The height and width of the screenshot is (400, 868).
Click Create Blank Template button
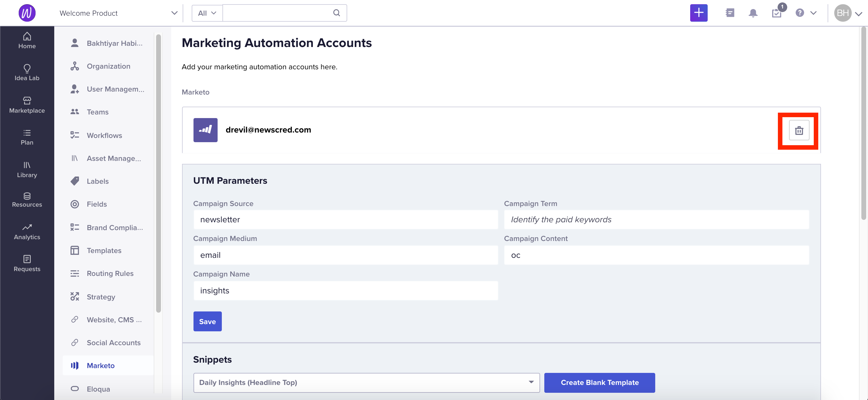[599, 383]
